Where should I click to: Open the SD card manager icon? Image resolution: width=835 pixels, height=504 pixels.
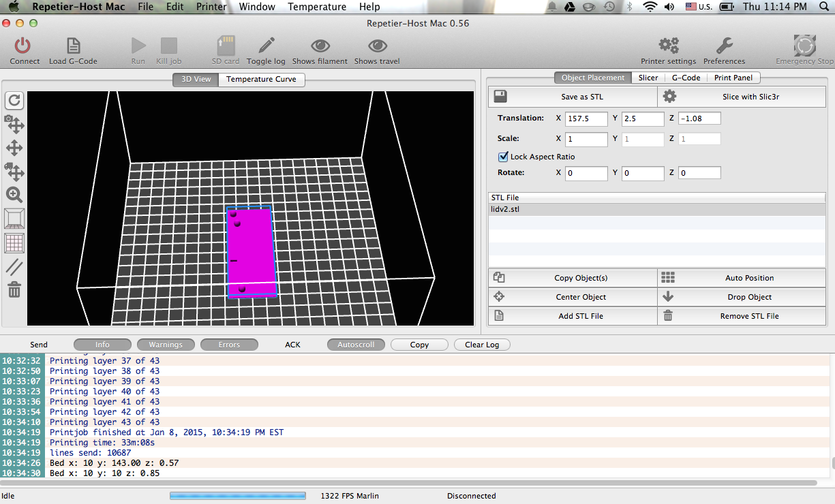[226, 46]
